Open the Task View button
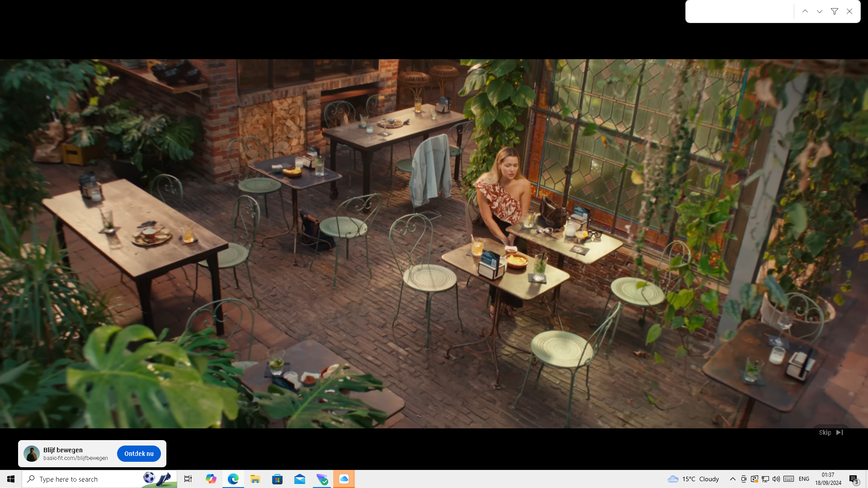The image size is (868, 488). [188, 479]
